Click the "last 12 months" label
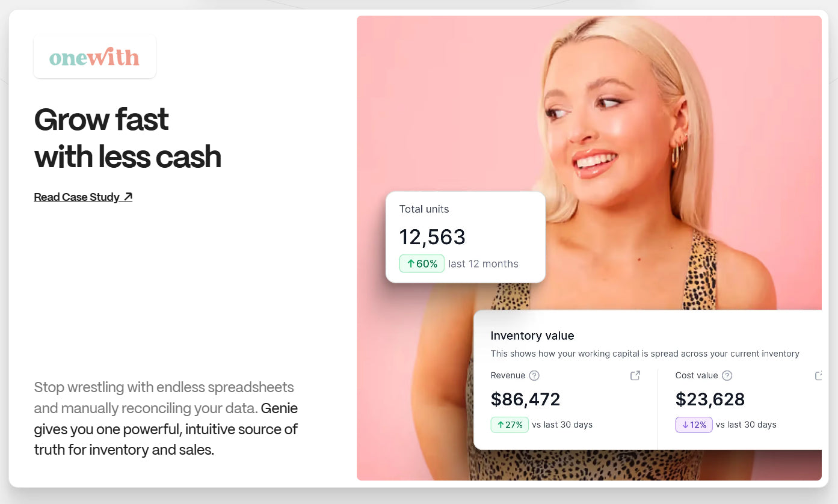 (x=483, y=263)
